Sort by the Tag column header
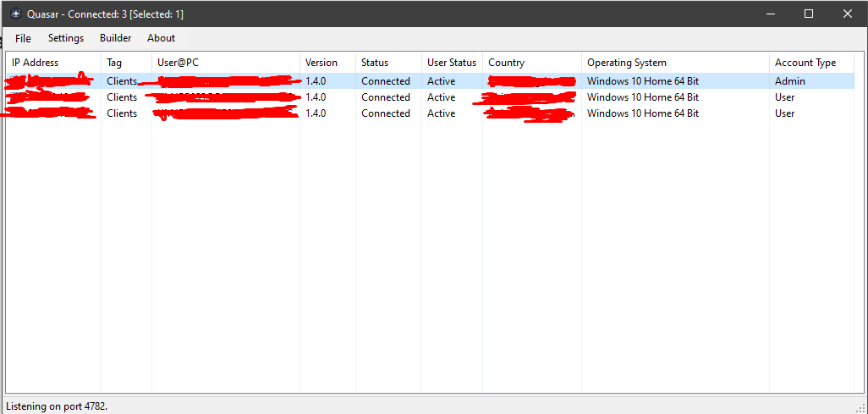868x414 pixels. (x=126, y=63)
